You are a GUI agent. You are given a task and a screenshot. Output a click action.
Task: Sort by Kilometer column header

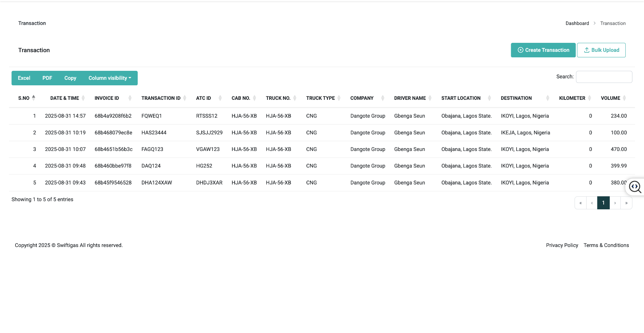pyautogui.click(x=572, y=98)
